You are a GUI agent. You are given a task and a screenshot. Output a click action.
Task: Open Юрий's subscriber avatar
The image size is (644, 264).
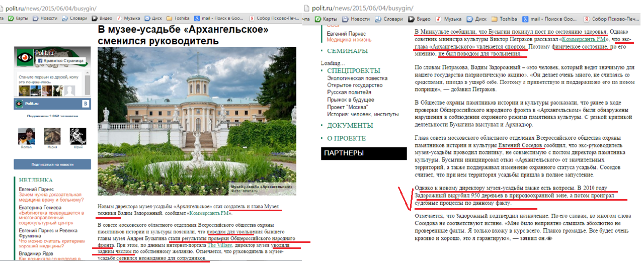click(x=78, y=137)
